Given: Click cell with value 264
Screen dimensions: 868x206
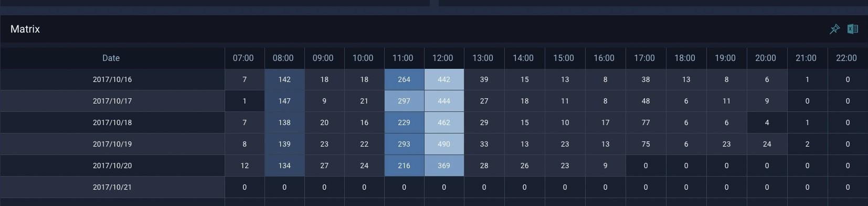Looking at the screenshot, I should pos(404,79).
